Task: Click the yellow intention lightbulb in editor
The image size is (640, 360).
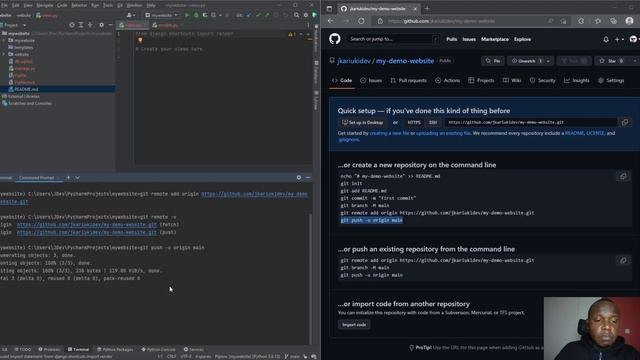Action: (140, 40)
